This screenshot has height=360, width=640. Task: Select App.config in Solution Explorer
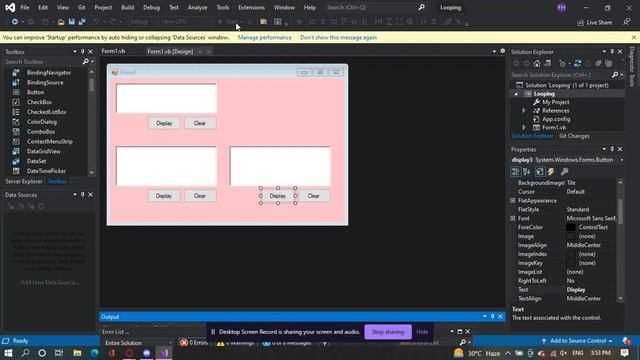[x=556, y=119]
